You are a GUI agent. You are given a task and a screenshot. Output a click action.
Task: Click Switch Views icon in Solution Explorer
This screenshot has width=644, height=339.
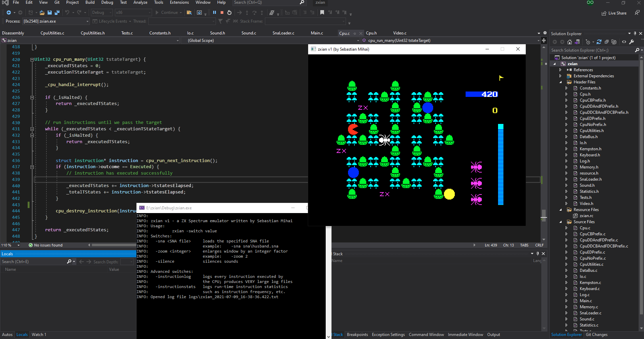pos(577,42)
